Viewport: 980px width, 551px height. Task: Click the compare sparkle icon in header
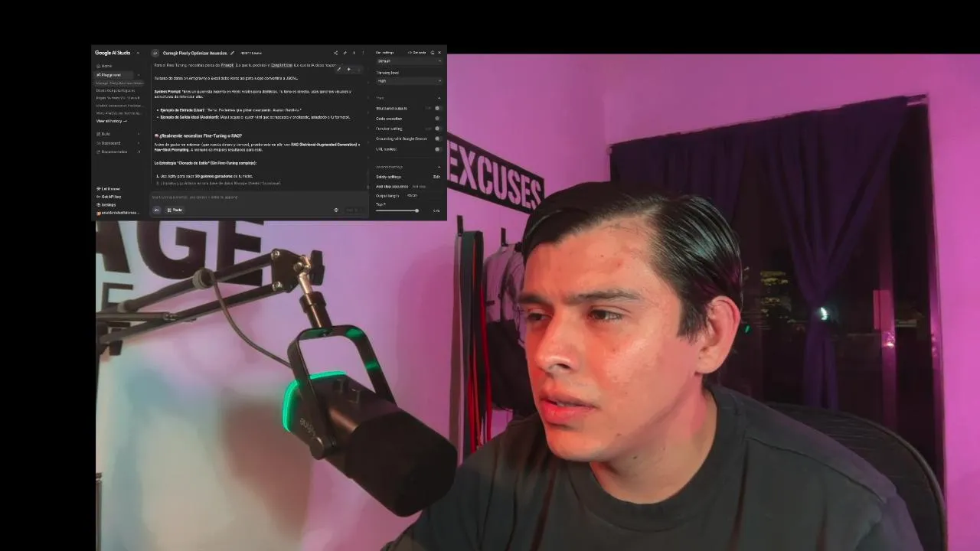click(345, 53)
